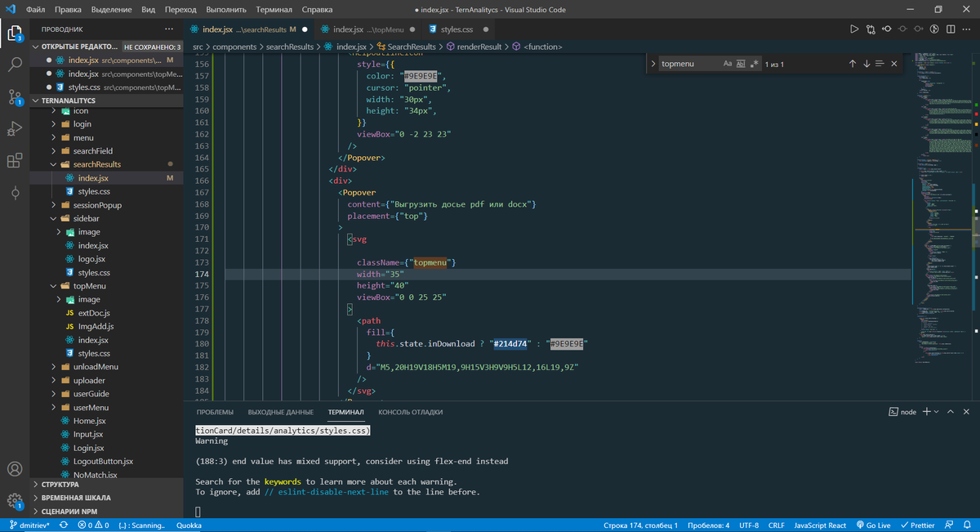Screen dimensions: 980x532
Task: Click Go Live in status bar
Action: click(873, 525)
